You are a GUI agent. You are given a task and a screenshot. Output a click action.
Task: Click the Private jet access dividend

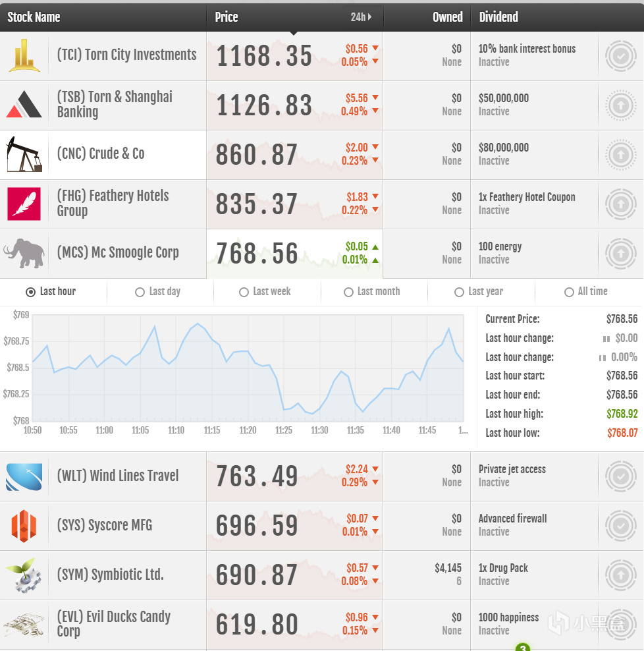click(512, 469)
